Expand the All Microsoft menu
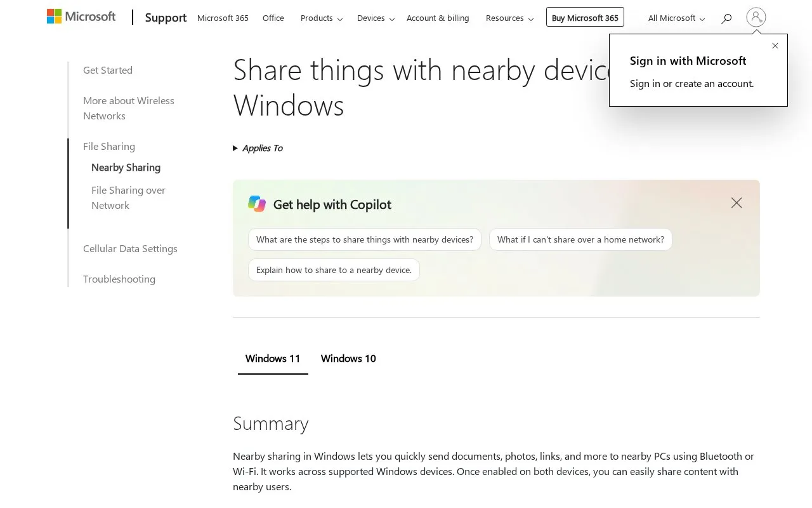Image resolution: width=812 pixels, height=508 pixels. 676,18
